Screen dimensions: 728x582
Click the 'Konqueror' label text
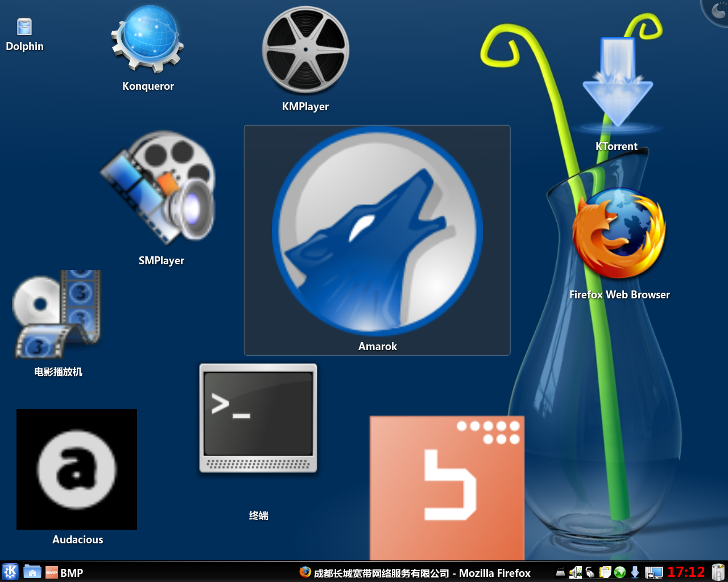click(148, 86)
